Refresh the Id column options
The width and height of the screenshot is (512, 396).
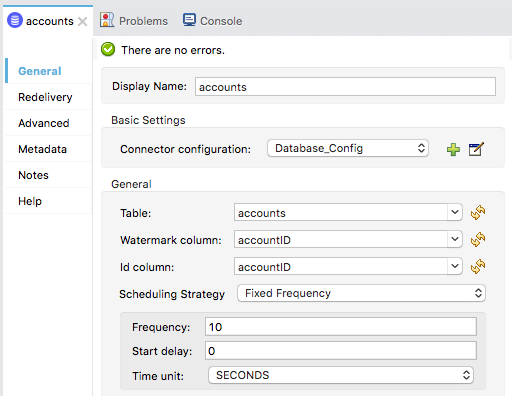[478, 266]
